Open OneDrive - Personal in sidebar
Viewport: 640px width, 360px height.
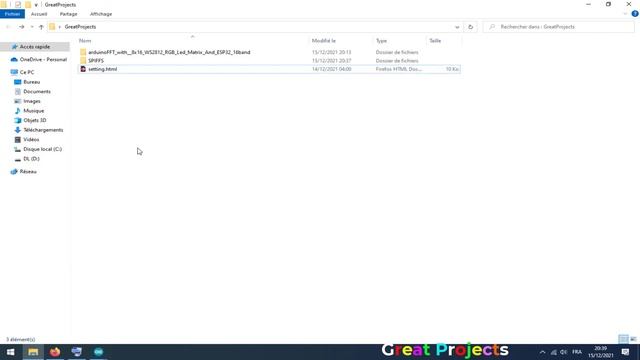(x=43, y=60)
